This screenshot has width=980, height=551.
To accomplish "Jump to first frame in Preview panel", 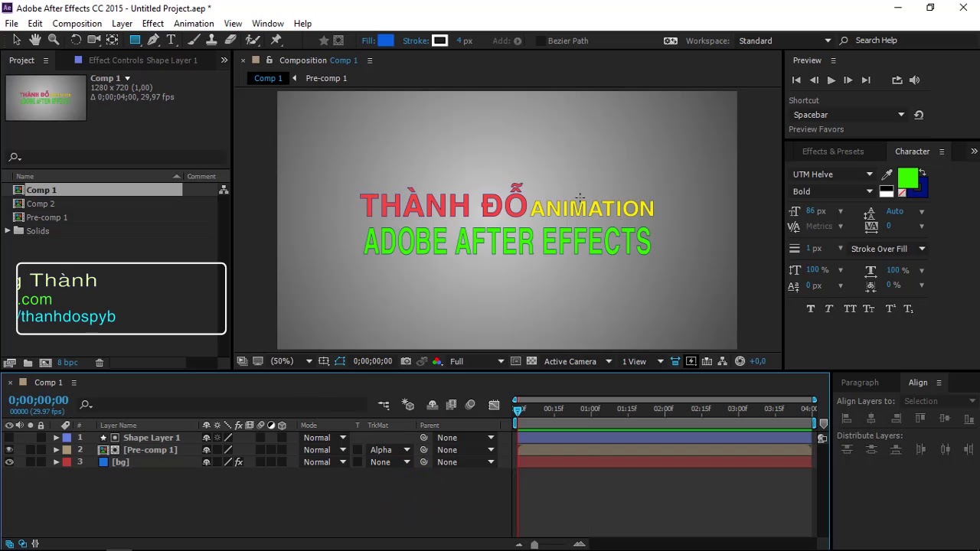I will click(x=796, y=80).
